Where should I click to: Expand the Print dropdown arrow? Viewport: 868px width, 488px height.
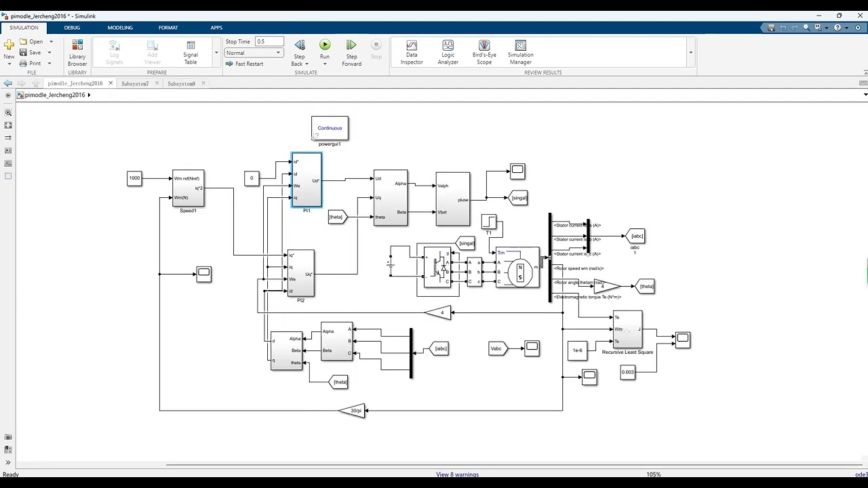(x=49, y=63)
